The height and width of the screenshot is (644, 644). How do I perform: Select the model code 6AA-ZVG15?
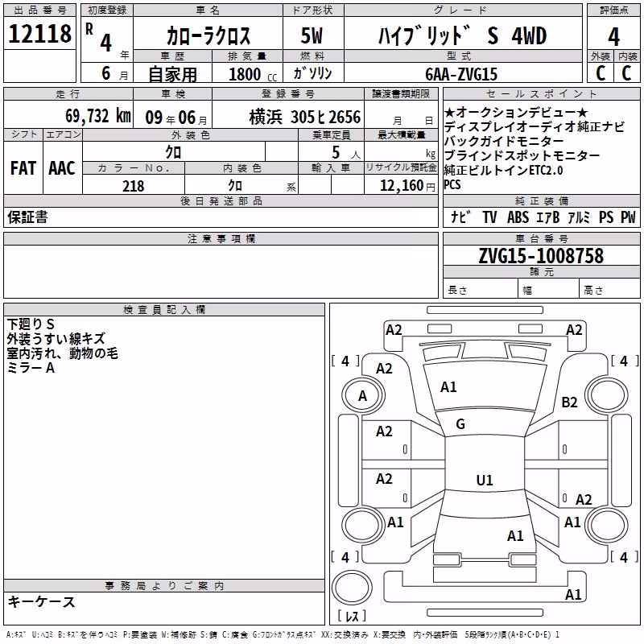click(461, 74)
